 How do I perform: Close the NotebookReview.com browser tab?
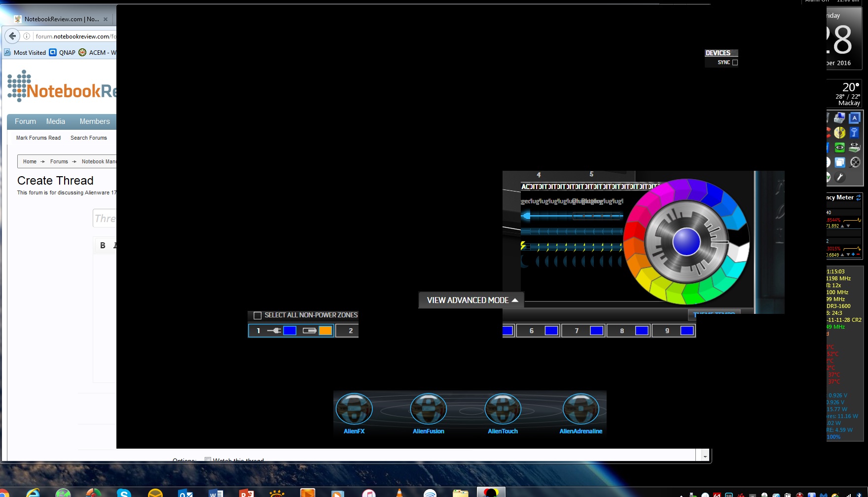coord(106,19)
